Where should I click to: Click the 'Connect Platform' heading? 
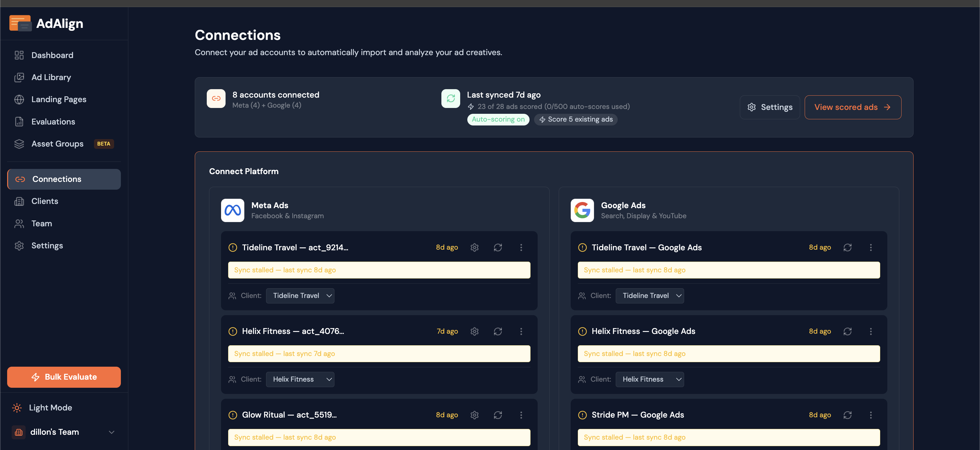point(244,171)
